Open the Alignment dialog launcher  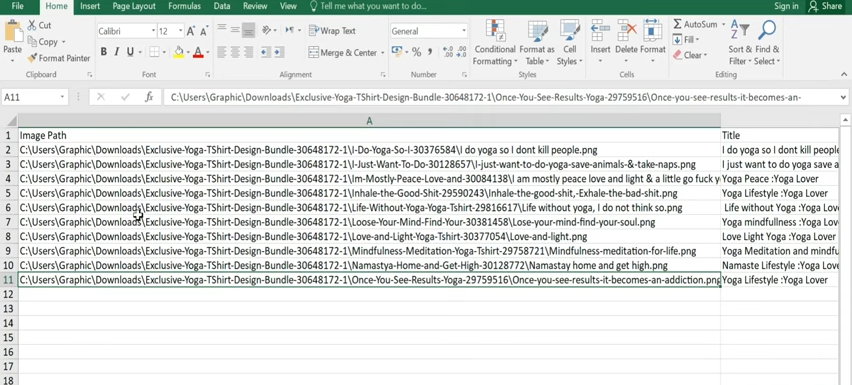(x=383, y=74)
